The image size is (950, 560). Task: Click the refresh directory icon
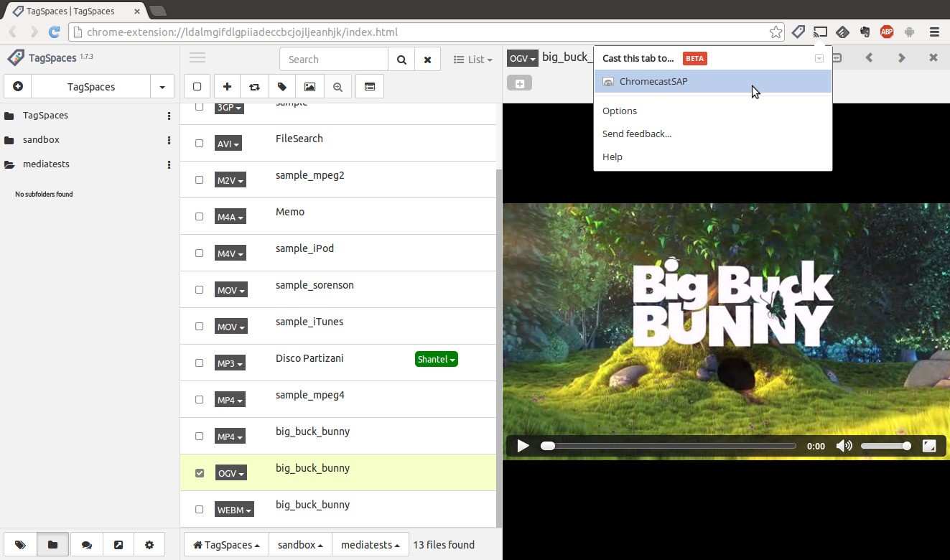click(x=254, y=87)
